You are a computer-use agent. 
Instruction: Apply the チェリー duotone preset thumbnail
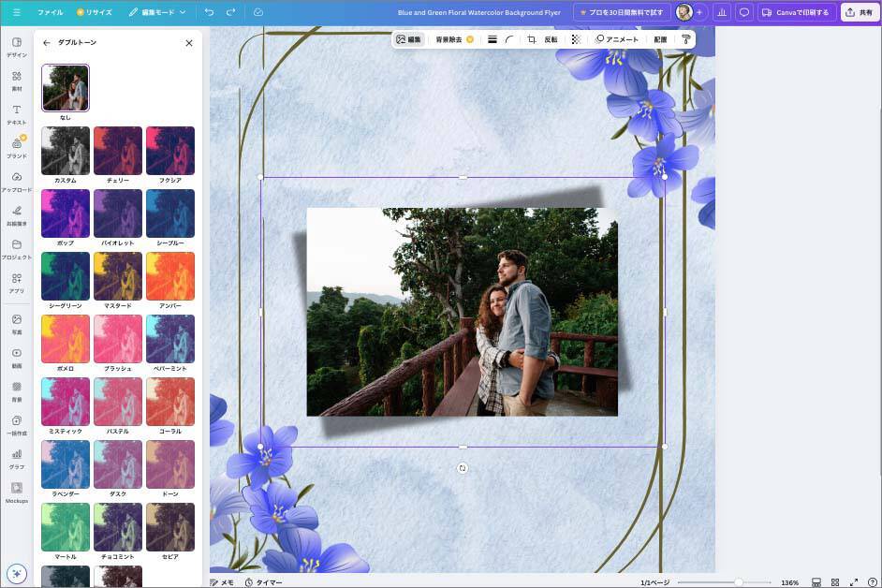[x=118, y=151]
